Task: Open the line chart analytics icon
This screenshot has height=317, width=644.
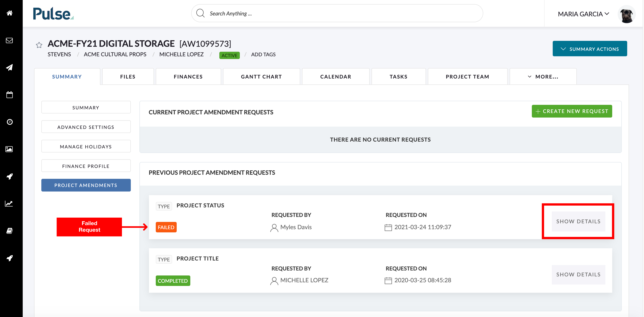Action: coord(9,204)
